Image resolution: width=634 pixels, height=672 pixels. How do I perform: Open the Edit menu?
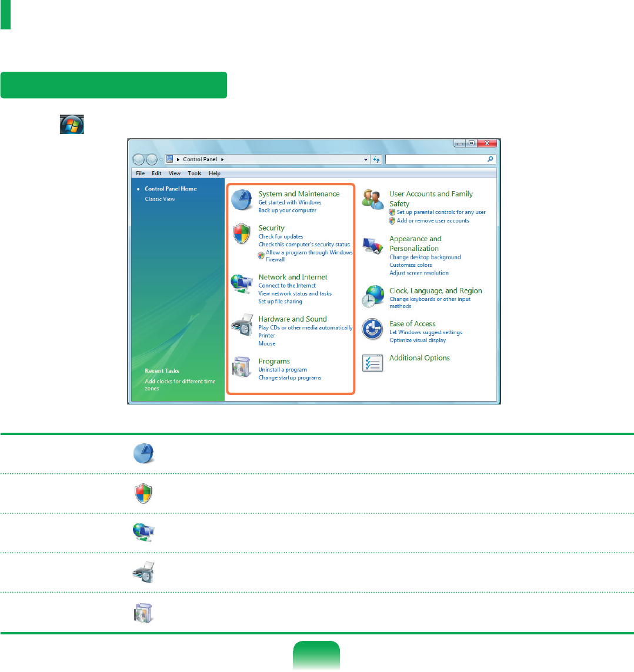tap(156, 173)
